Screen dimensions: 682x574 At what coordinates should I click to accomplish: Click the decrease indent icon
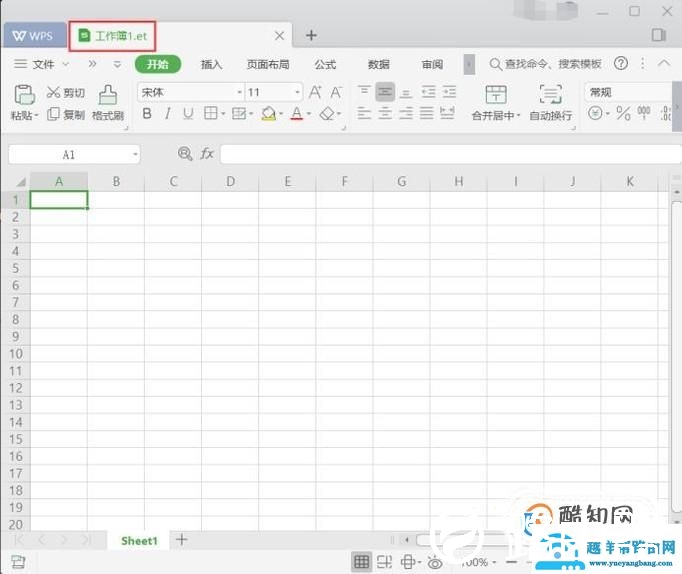[x=428, y=92]
